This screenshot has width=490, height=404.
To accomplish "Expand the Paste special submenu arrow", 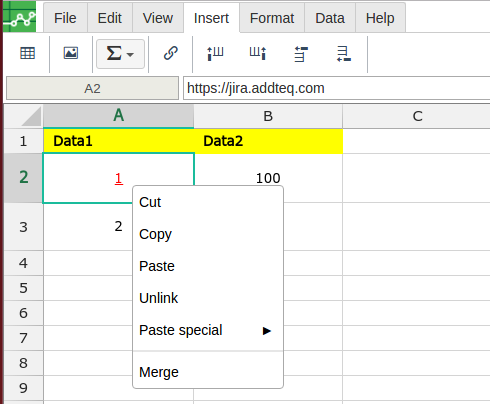I will pyautogui.click(x=266, y=331).
